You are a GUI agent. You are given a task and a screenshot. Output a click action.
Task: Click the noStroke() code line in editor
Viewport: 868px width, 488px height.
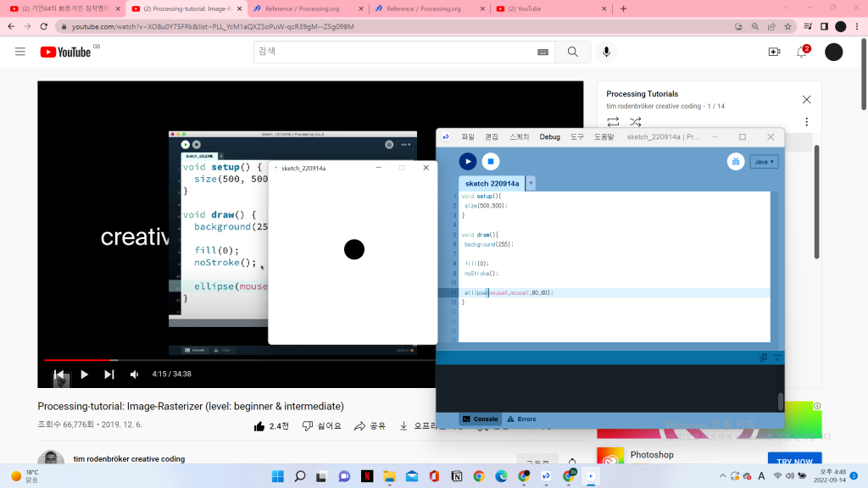[481, 274]
